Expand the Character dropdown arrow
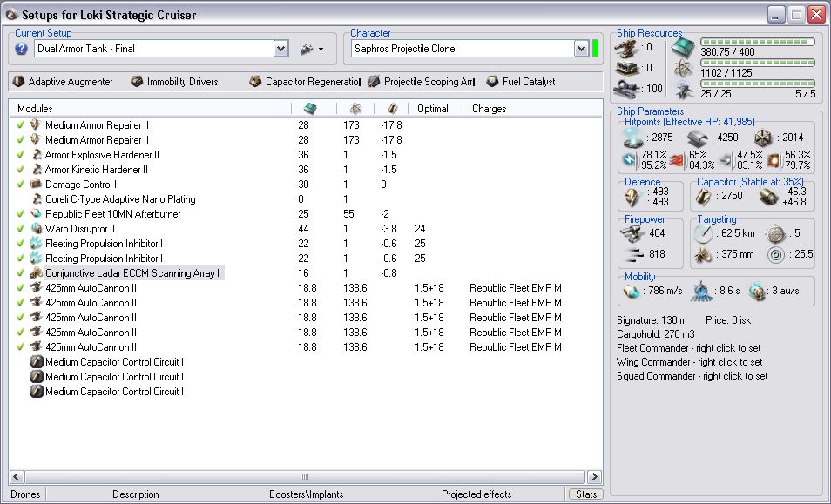This screenshot has height=504, width=831. coord(581,49)
